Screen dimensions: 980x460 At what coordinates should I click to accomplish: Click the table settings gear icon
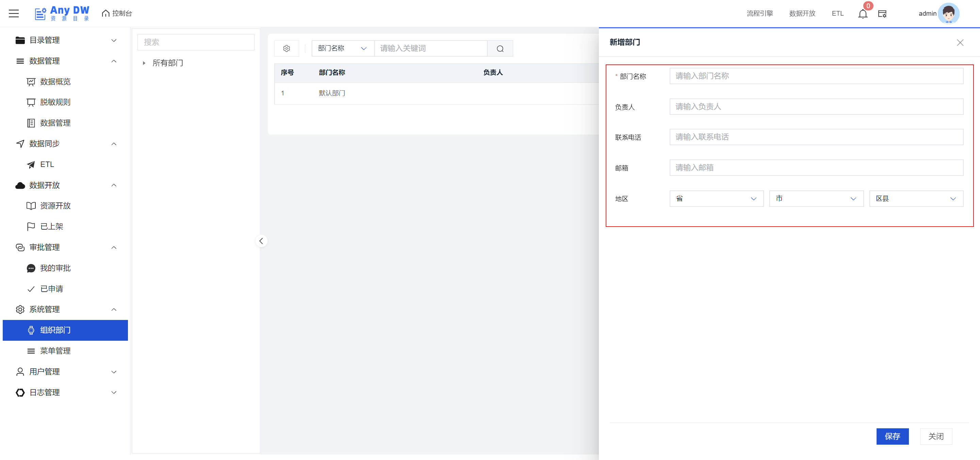(287, 48)
